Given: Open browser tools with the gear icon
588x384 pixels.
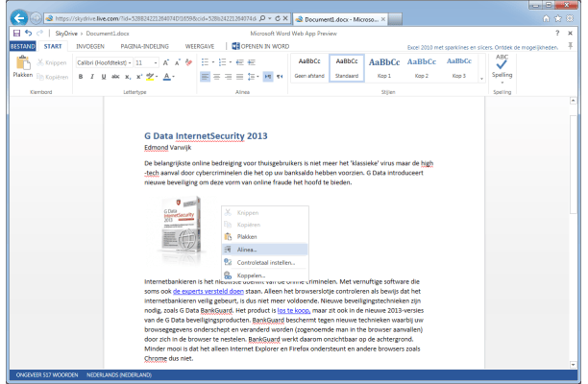Looking at the screenshot, I should click(570, 18).
